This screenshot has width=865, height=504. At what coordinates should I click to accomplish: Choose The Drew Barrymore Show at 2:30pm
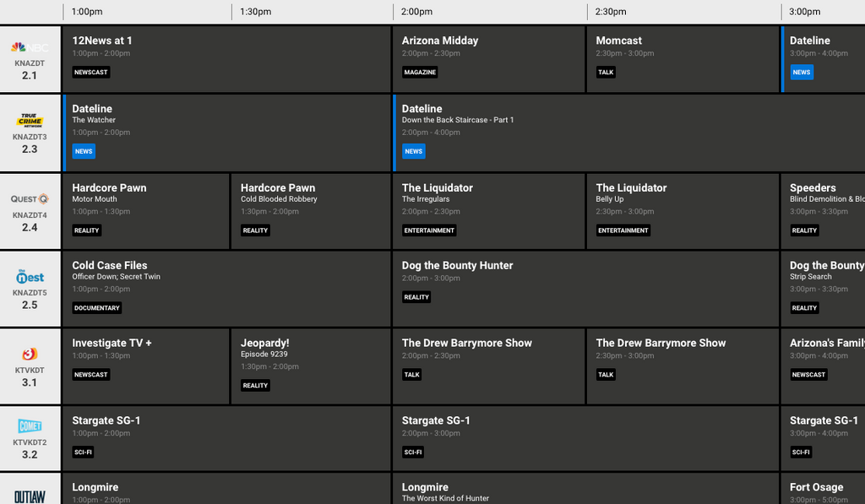(683, 366)
